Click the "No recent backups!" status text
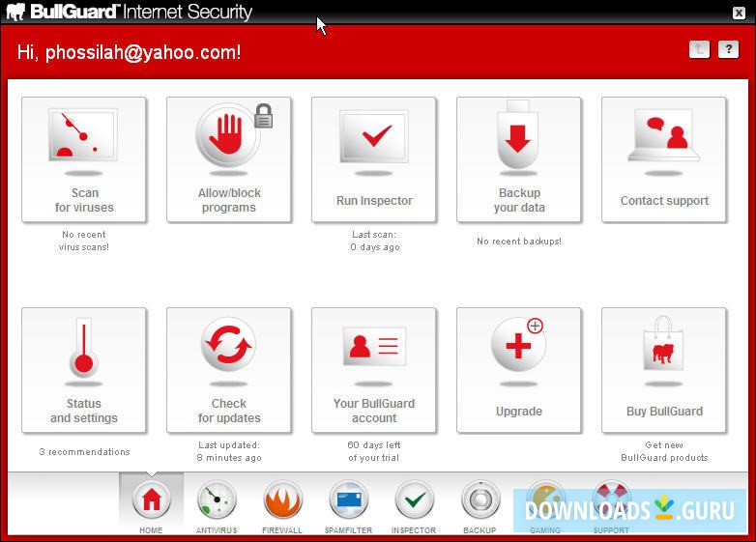756x542 pixels. click(519, 241)
